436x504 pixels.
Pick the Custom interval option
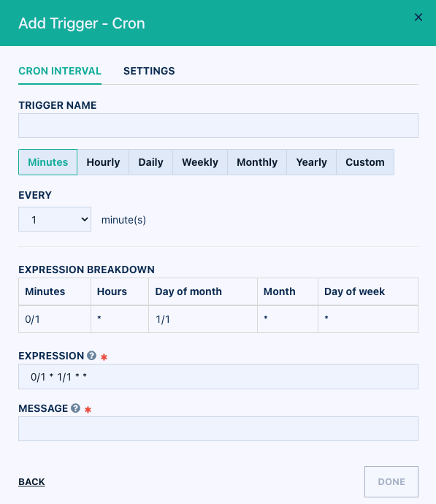tap(365, 162)
